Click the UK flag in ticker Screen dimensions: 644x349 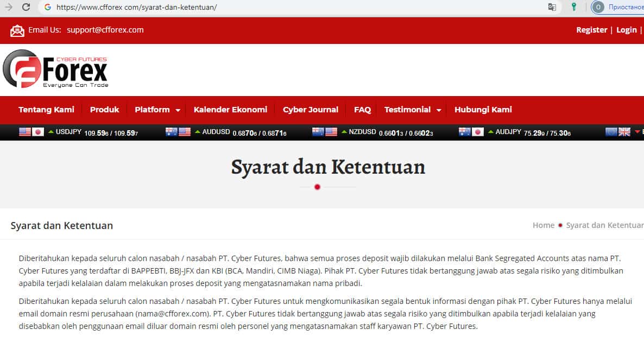pyautogui.click(x=624, y=132)
